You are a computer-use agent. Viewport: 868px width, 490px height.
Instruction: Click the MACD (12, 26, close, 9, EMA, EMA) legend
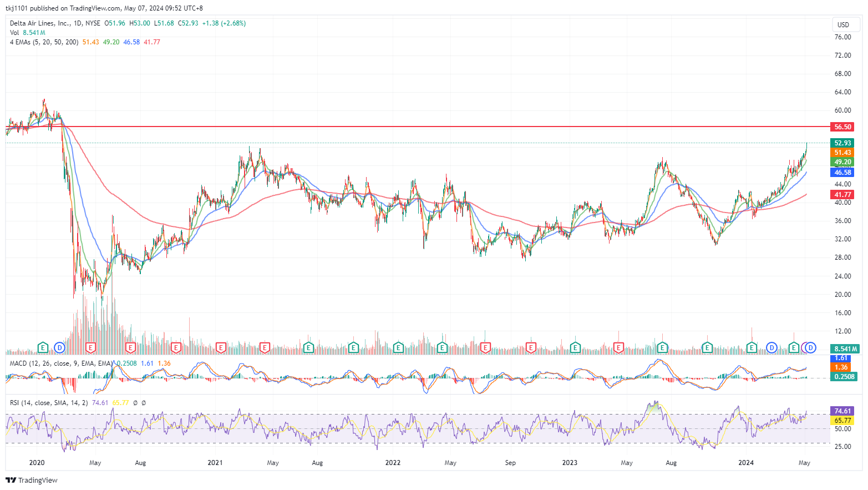click(62, 363)
